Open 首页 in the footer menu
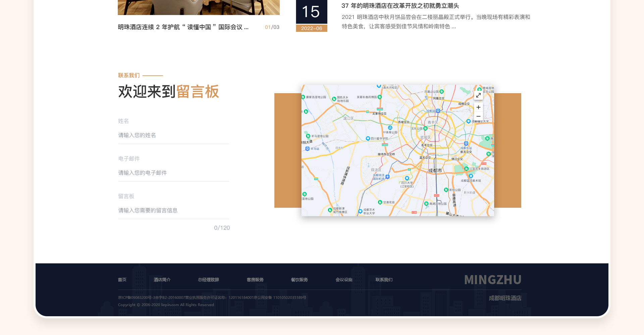644x335 pixels. coord(122,280)
